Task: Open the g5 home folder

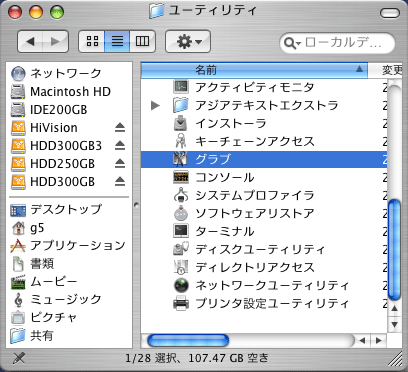Action: coord(27,228)
